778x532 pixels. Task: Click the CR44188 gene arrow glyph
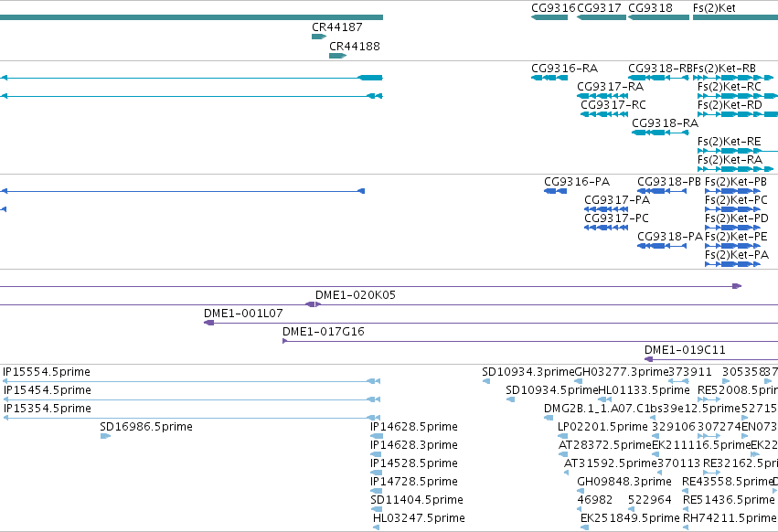(x=337, y=56)
